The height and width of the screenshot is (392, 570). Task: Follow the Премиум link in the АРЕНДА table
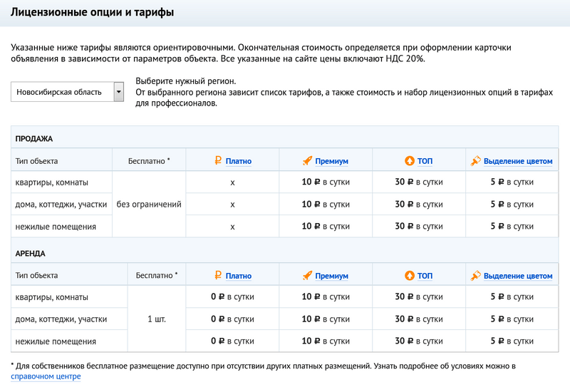pyautogui.click(x=331, y=276)
